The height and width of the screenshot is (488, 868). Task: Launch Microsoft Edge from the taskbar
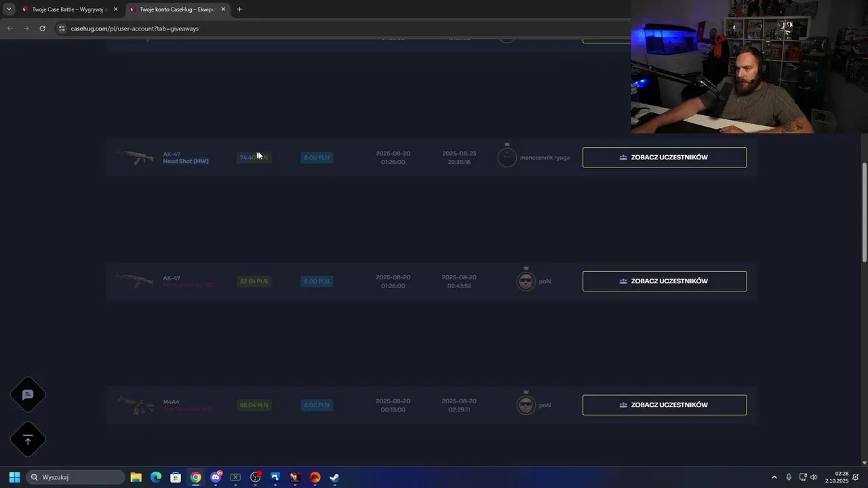(155, 477)
